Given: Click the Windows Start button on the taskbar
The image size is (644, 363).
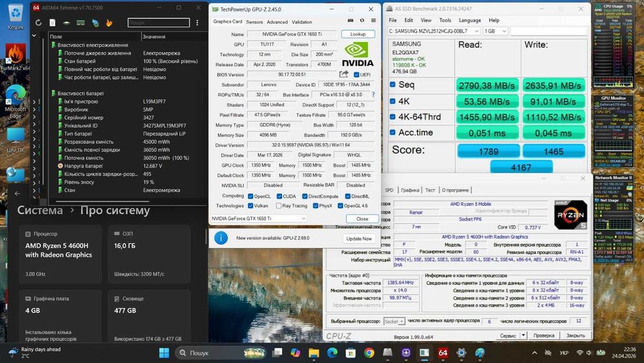Looking at the screenshot, I should click(x=164, y=353).
